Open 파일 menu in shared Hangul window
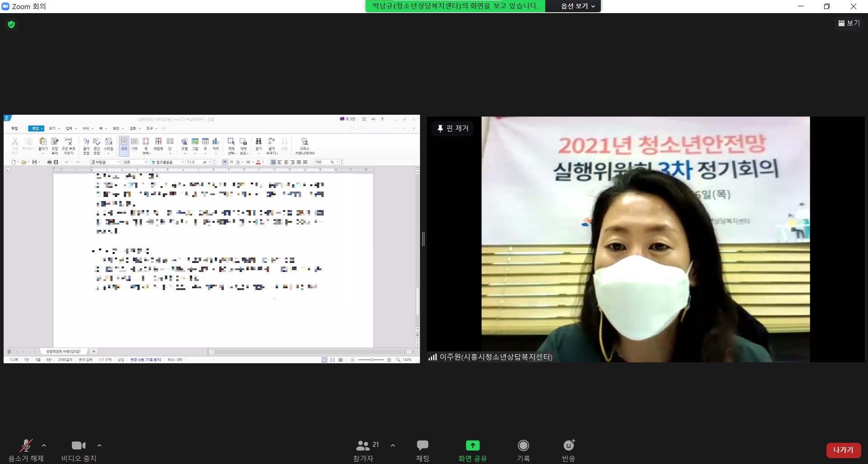The width and height of the screenshot is (868, 464). click(14, 128)
